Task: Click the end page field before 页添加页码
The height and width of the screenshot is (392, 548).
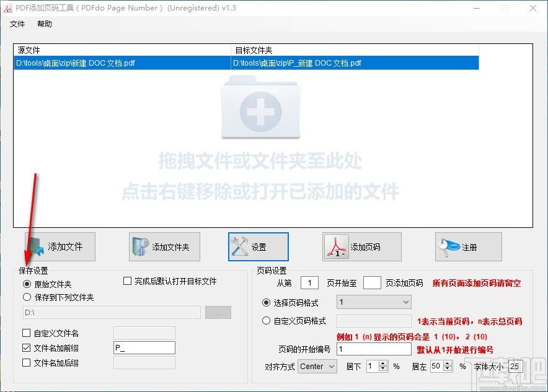Action: (372, 283)
